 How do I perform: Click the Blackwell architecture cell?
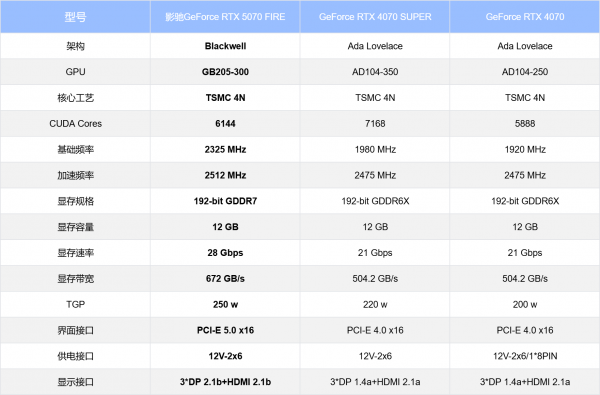pyautogui.click(x=225, y=46)
